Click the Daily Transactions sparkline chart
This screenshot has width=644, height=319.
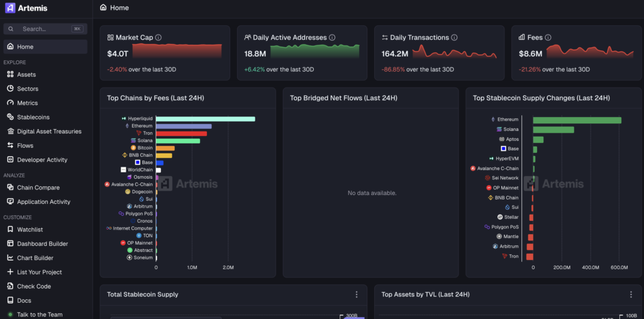point(455,52)
